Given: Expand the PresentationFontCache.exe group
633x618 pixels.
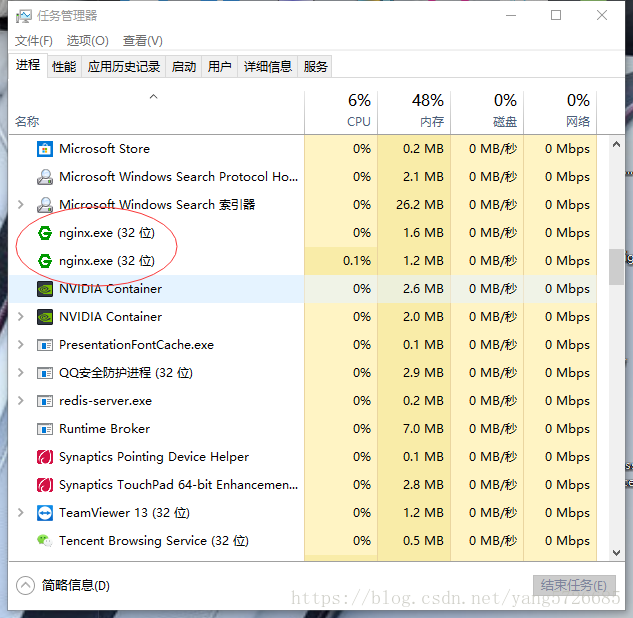Looking at the screenshot, I should (x=21, y=345).
